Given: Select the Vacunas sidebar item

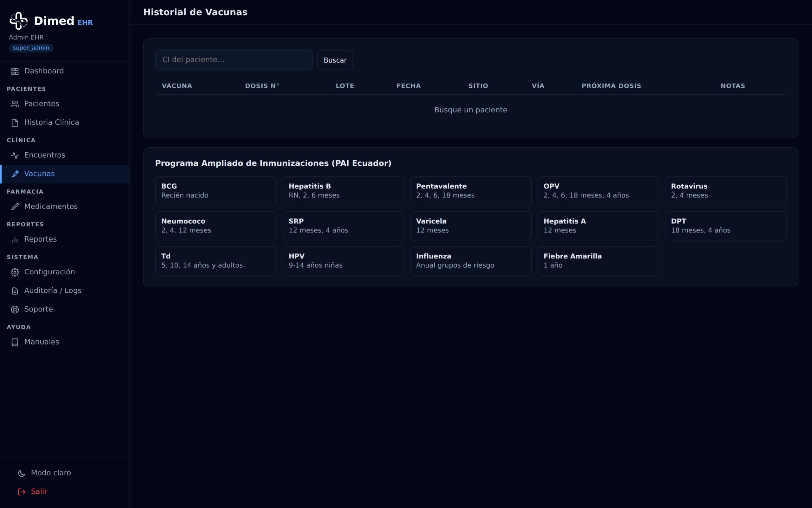Looking at the screenshot, I should (x=65, y=174).
